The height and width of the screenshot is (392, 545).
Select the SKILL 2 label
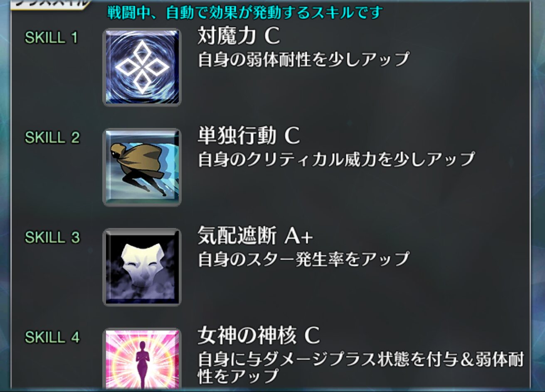pos(52,137)
